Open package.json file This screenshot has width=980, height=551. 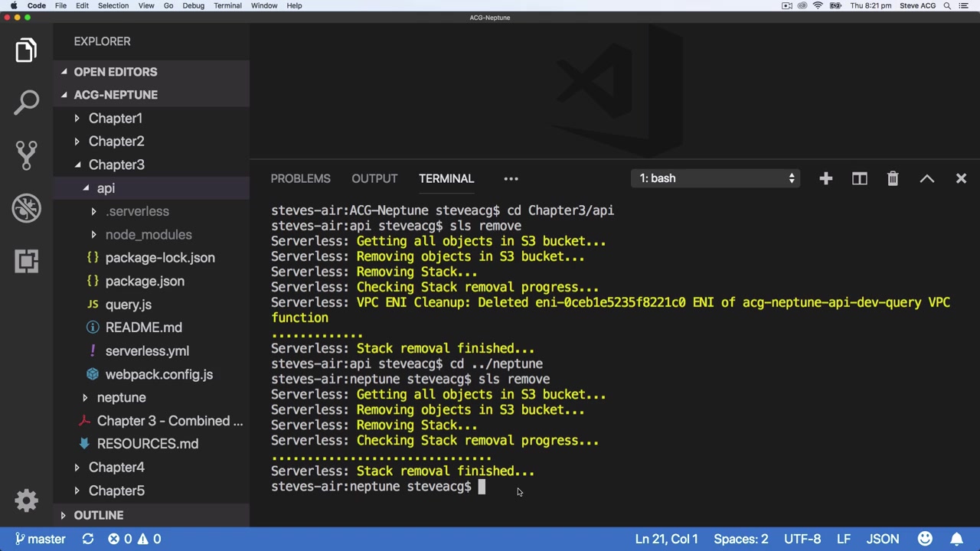[x=145, y=281]
